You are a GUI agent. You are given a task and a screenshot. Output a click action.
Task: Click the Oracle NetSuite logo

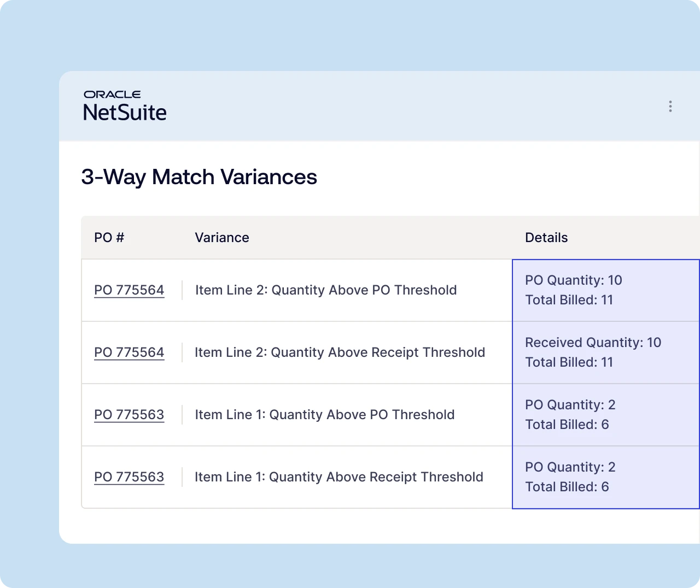(x=125, y=106)
